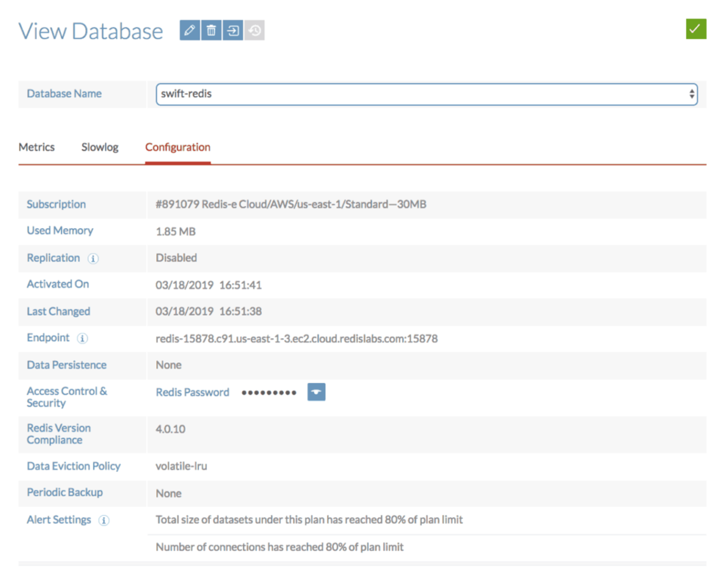The image size is (728, 584).
Task: Click the View Database heading
Action: coord(91,31)
